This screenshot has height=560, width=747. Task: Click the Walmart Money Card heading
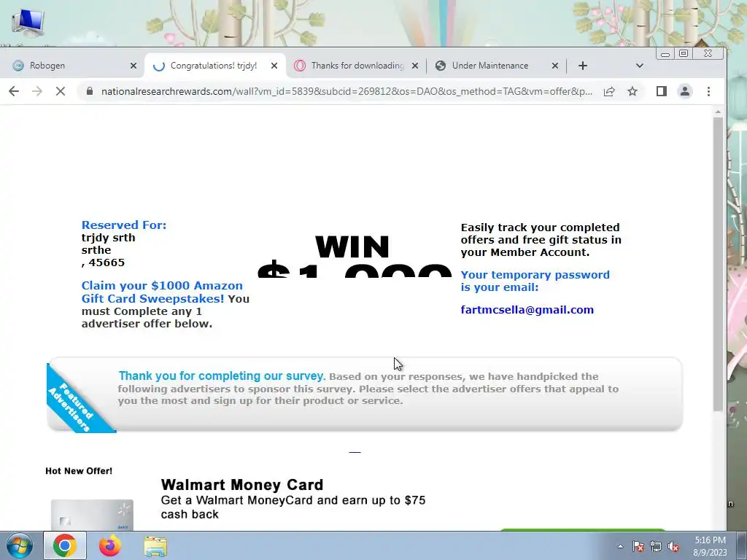coord(242,485)
